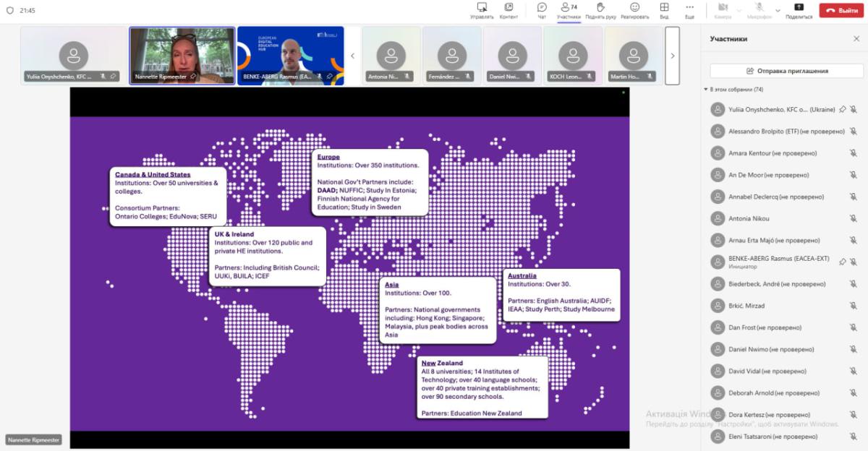Click the Отправка приглашения invite button

click(x=786, y=71)
